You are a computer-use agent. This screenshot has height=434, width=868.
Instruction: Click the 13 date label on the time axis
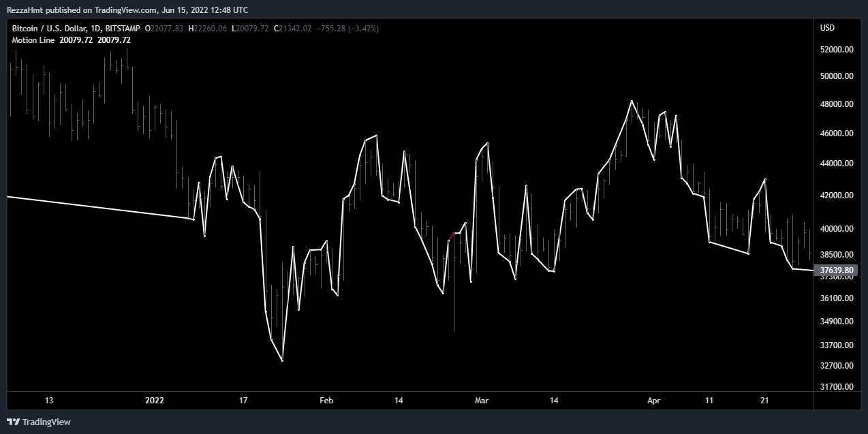49,401
